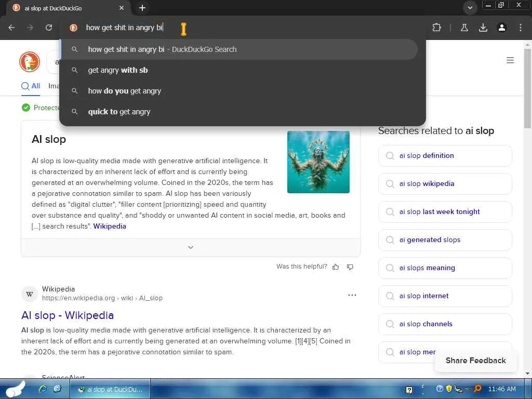Click the vertical page scrollbar thumb
Screen dimensions: 532x399
click(x=527, y=88)
